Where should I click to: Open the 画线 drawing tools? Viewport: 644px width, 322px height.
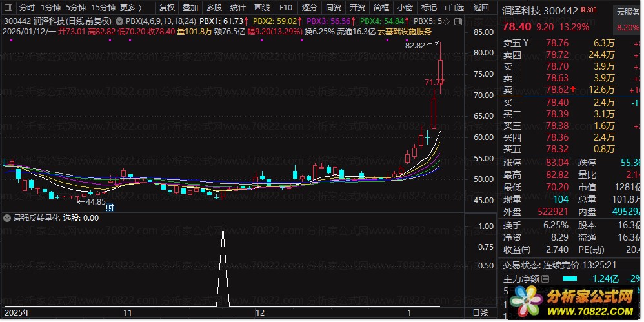pos(261,8)
